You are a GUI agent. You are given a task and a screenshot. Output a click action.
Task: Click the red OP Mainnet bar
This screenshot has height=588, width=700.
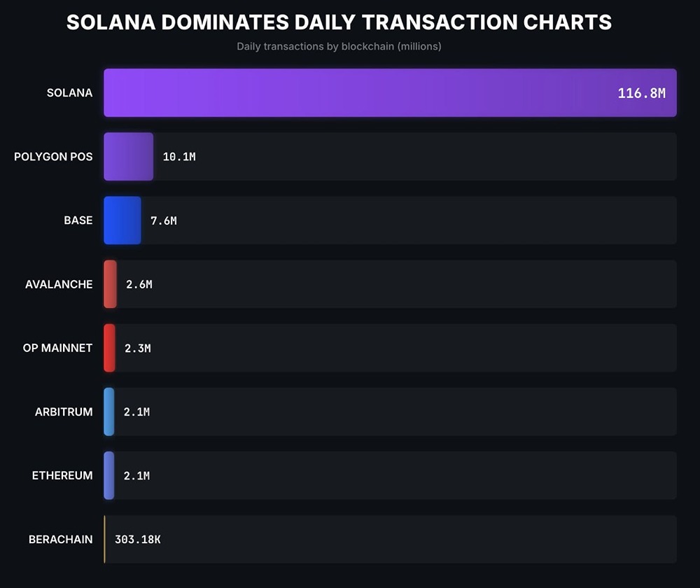(109, 348)
